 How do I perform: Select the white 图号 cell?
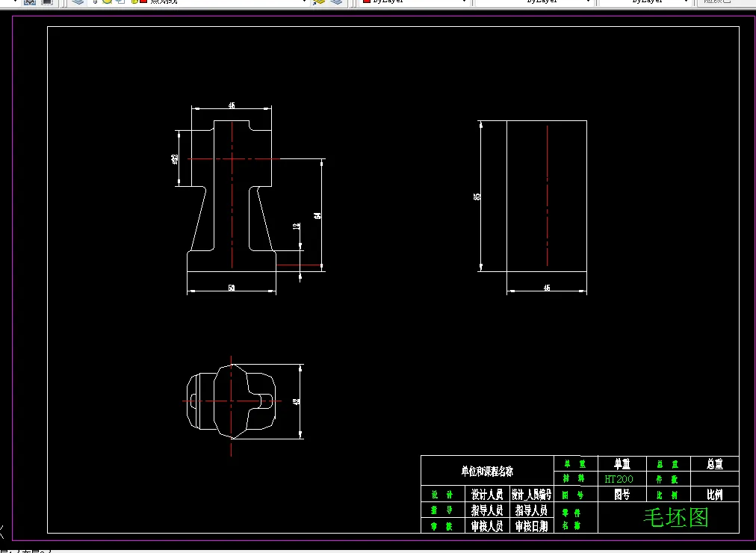(622, 494)
